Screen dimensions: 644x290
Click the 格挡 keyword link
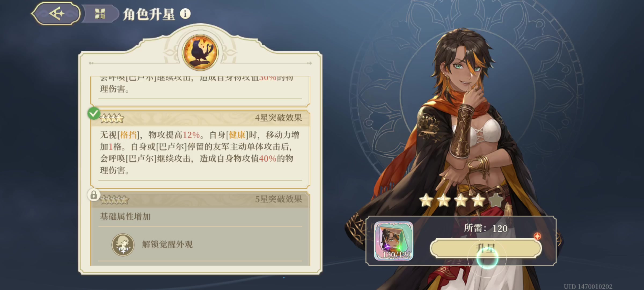128,135
